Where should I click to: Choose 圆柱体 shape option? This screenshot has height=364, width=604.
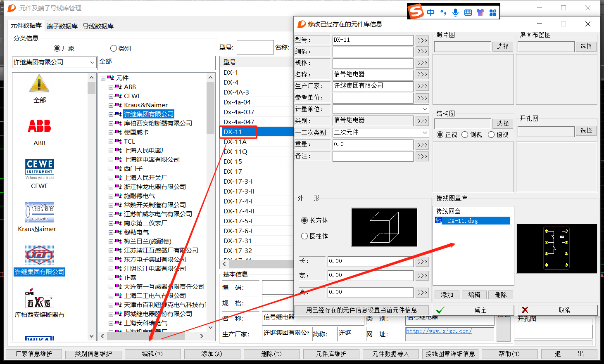coord(304,236)
